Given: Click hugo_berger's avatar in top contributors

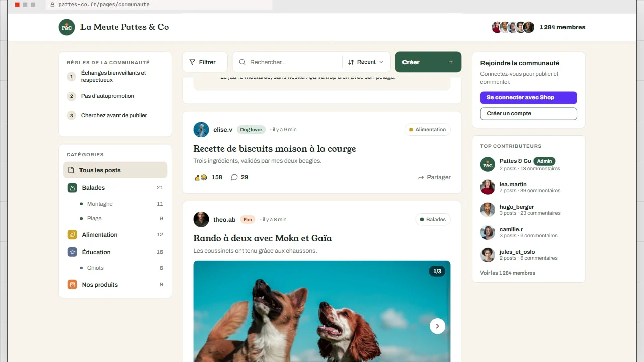Looking at the screenshot, I should click(488, 210).
